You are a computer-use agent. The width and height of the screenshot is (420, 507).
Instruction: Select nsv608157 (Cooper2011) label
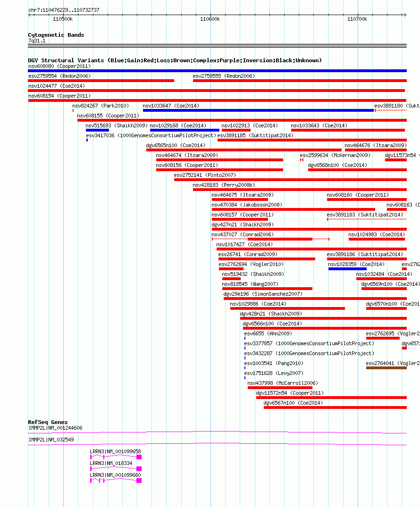coord(243,215)
